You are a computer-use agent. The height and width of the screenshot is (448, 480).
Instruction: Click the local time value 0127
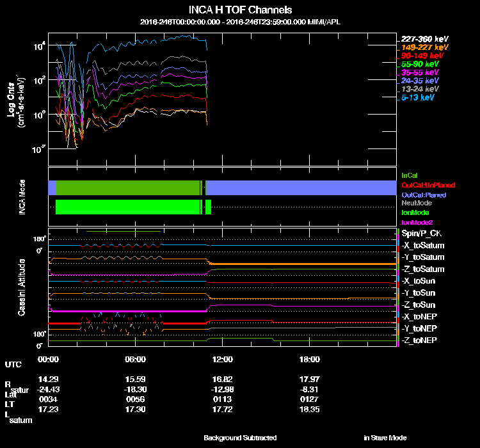point(310,399)
